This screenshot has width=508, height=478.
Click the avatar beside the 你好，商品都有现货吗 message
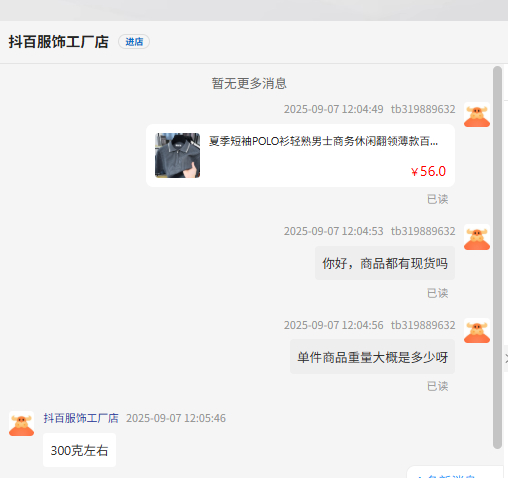click(477, 237)
